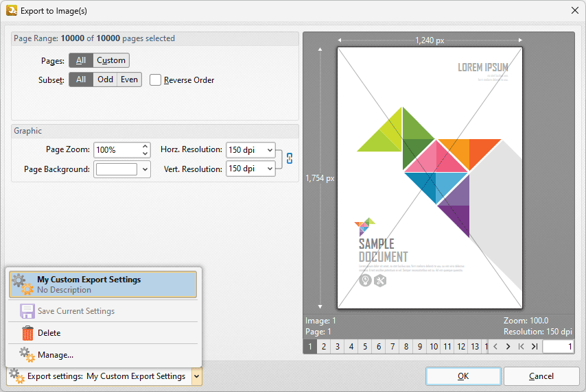586x392 pixels.
Task: Open Page Background color dropdown arrow
Action: tap(145, 169)
